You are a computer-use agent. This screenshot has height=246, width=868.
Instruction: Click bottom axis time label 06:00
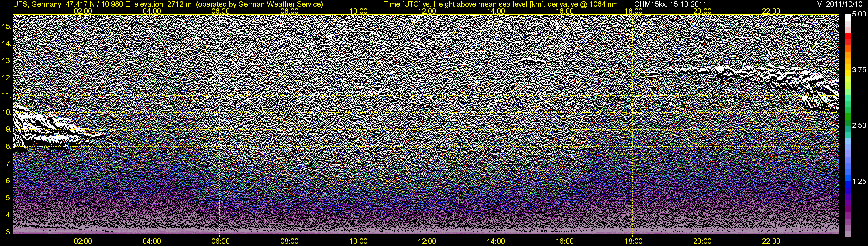point(220,241)
